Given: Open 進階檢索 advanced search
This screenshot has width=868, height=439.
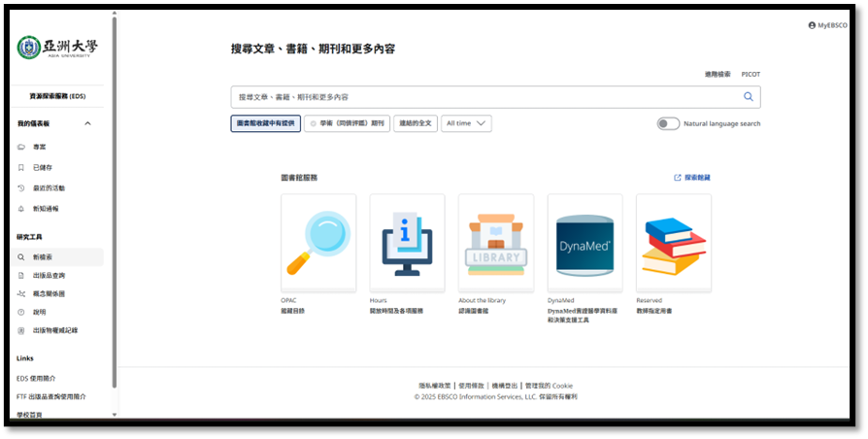Looking at the screenshot, I should [718, 74].
